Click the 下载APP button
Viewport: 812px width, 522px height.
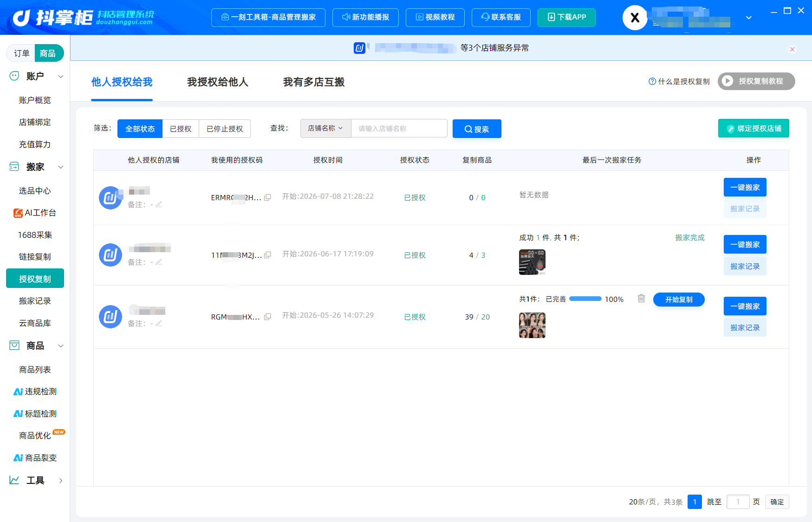click(x=566, y=17)
